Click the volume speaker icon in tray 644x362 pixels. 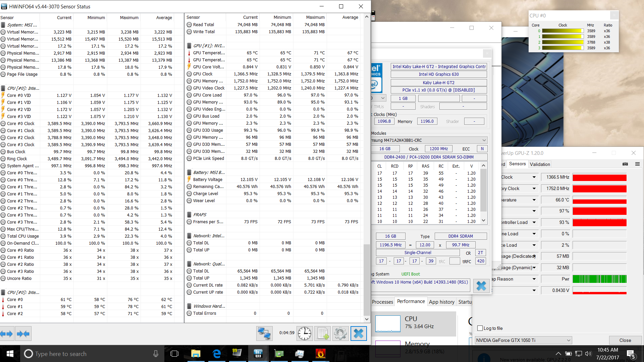click(x=588, y=354)
